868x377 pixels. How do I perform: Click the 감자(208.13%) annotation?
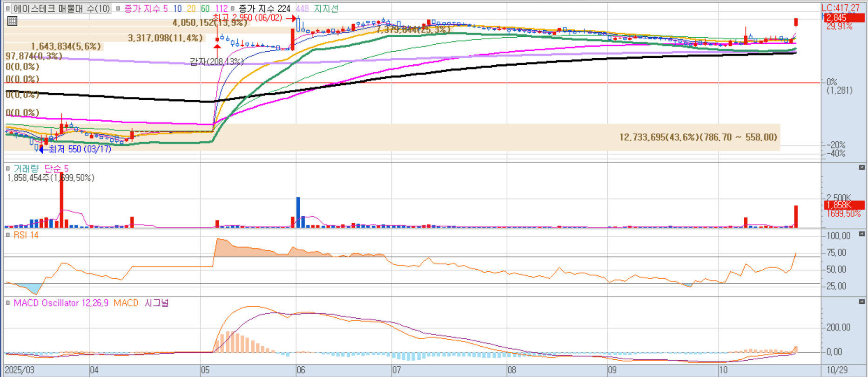coord(217,62)
